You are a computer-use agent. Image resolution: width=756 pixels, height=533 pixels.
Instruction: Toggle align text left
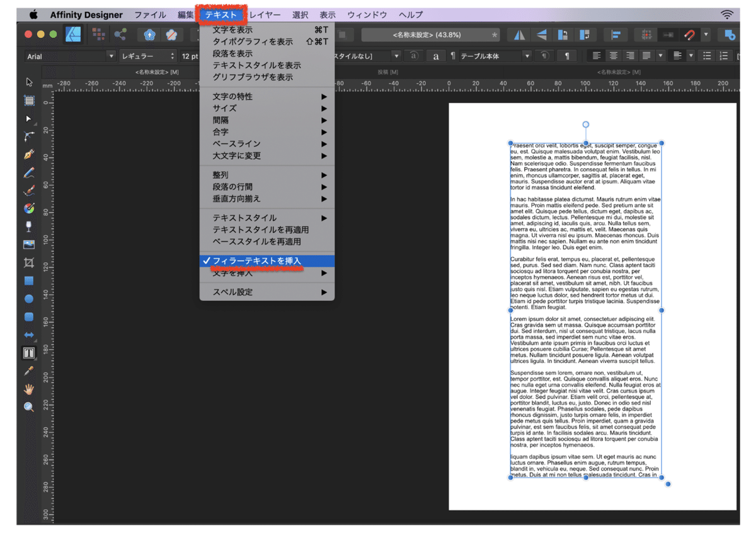597,56
